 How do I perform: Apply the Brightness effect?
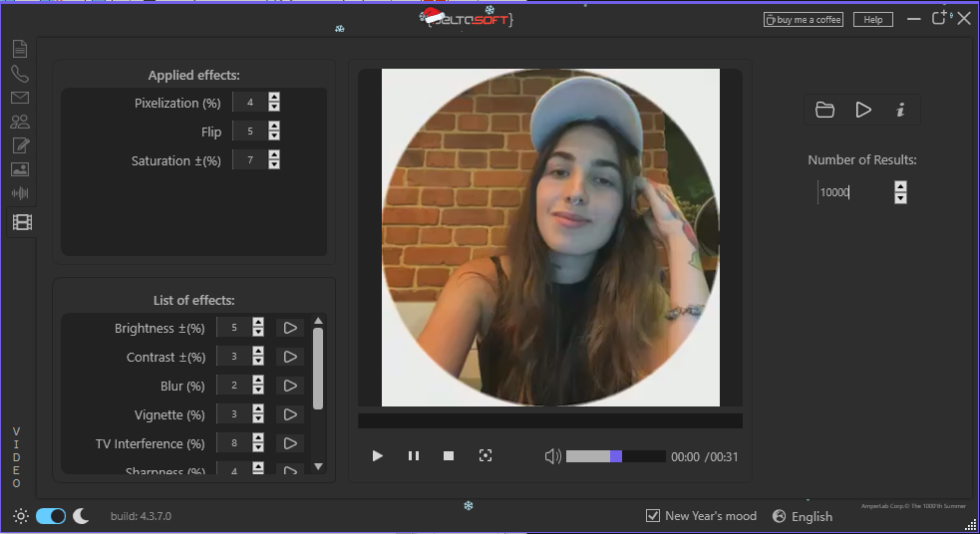point(290,328)
